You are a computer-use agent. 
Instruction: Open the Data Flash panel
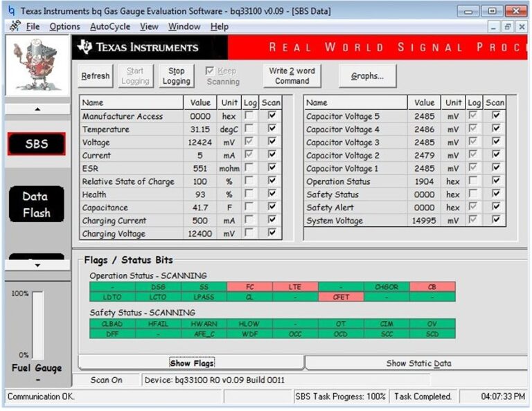pos(37,204)
